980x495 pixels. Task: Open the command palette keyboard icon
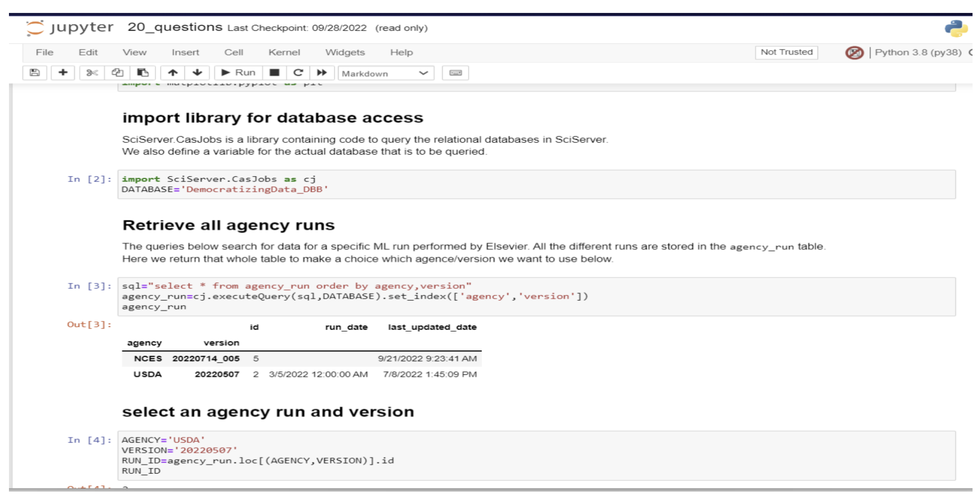click(455, 73)
